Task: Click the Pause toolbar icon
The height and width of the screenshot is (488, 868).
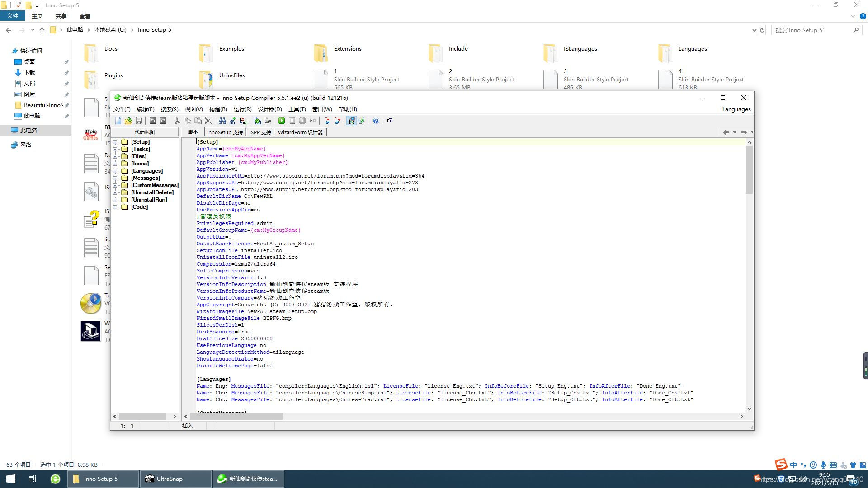Action: [x=292, y=121]
